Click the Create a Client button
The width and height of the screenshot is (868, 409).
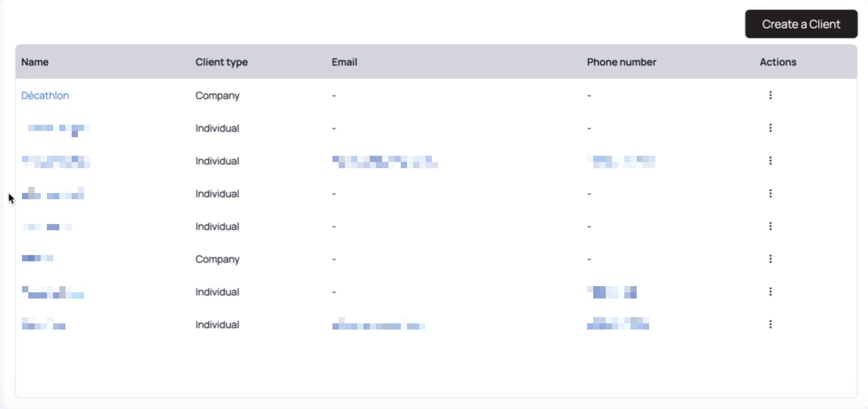click(801, 24)
